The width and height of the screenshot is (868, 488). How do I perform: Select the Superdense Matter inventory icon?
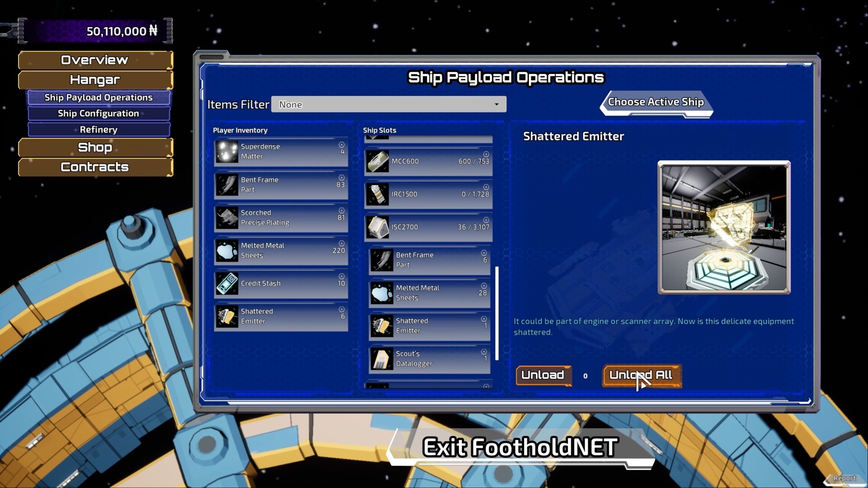[x=226, y=152]
